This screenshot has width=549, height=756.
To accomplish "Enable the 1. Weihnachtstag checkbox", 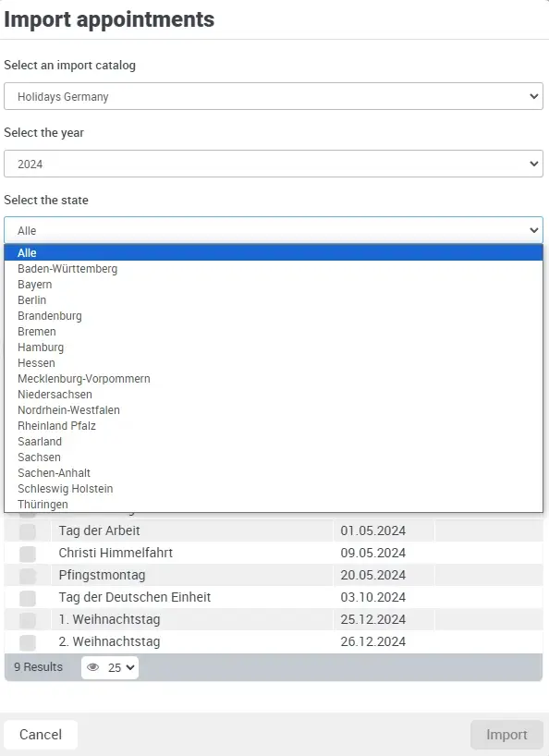I will coord(28,620).
